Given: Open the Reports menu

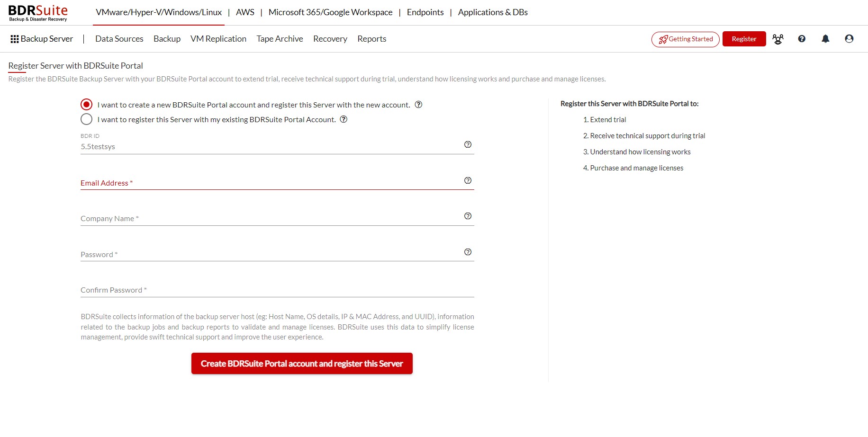Looking at the screenshot, I should 372,39.
